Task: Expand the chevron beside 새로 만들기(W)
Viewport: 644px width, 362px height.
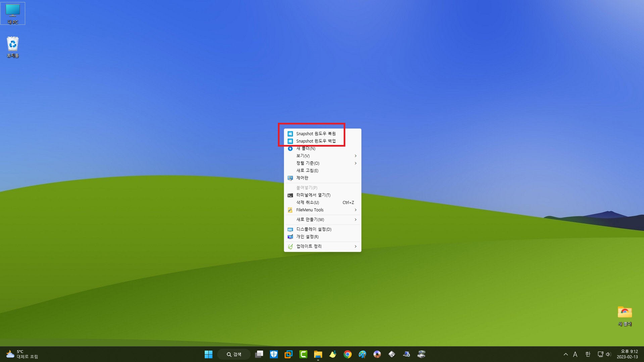Action: (355, 219)
